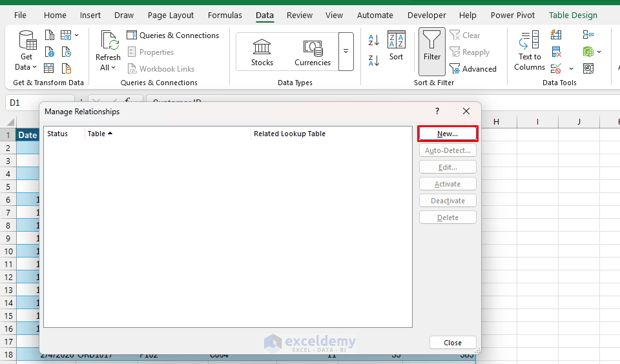The image size is (620, 364).
Task: Click the Edit... relationship button
Action: [448, 167]
